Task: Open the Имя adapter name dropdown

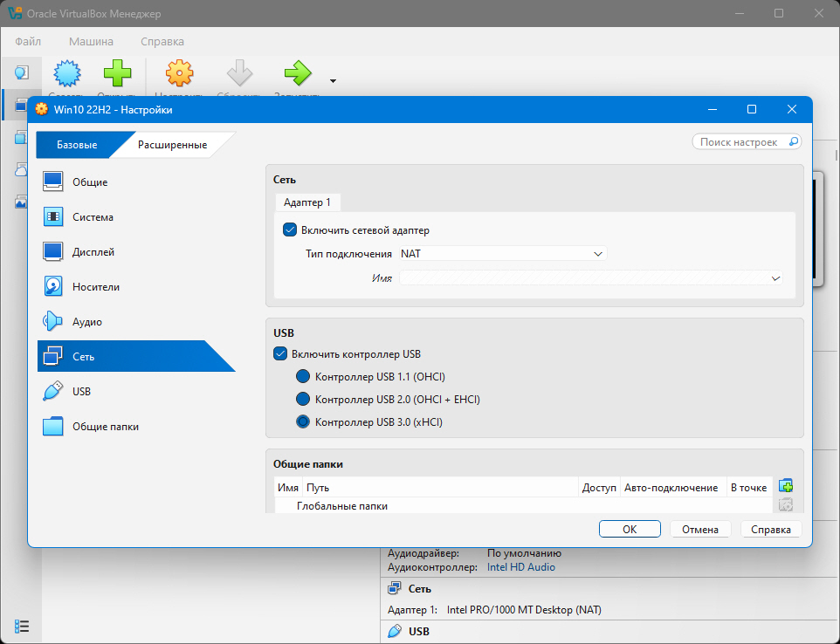Action: click(x=591, y=278)
